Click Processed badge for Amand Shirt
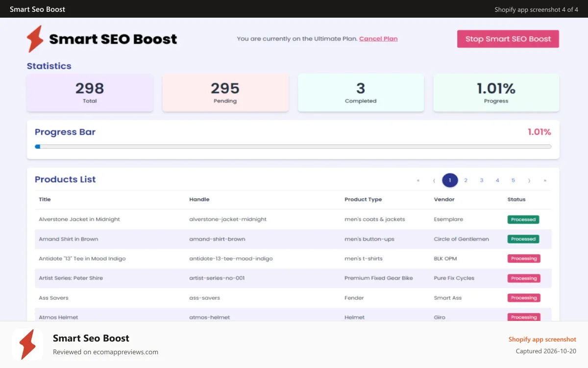The width and height of the screenshot is (588, 368). point(523,239)
